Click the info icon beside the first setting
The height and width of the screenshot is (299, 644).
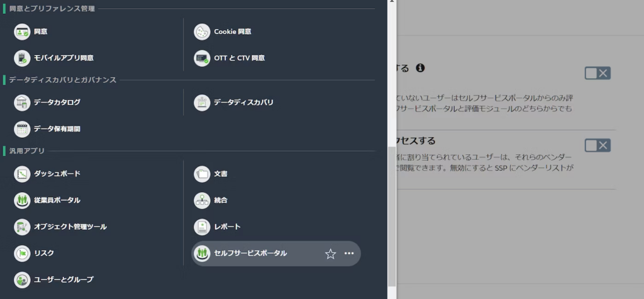tap(420, 68)
